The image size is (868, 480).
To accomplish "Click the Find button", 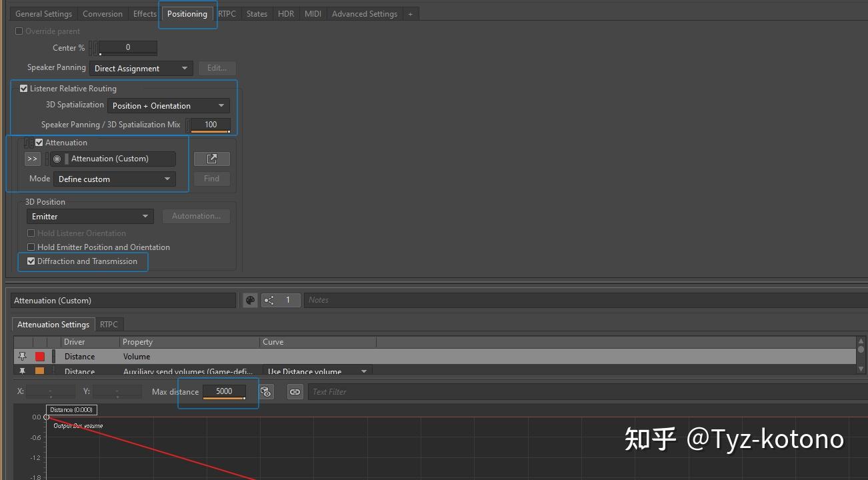I will coord(211,179).
